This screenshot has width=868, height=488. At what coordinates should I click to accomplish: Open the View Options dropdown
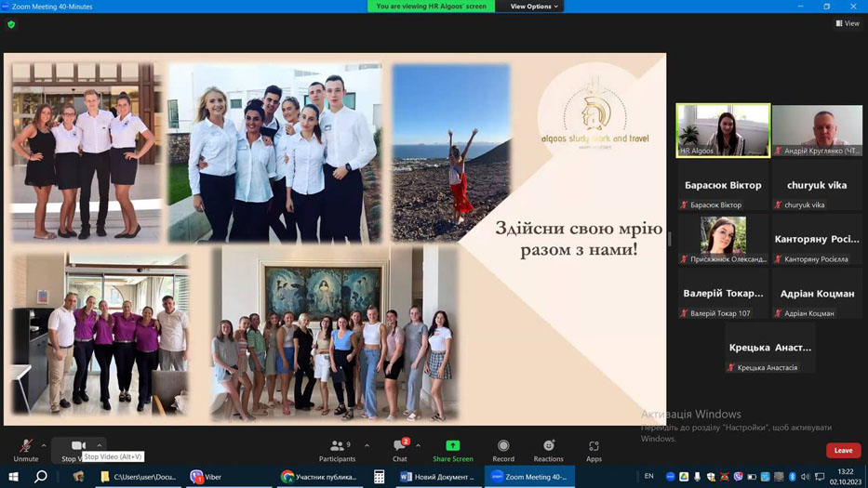tap(534, 7)
